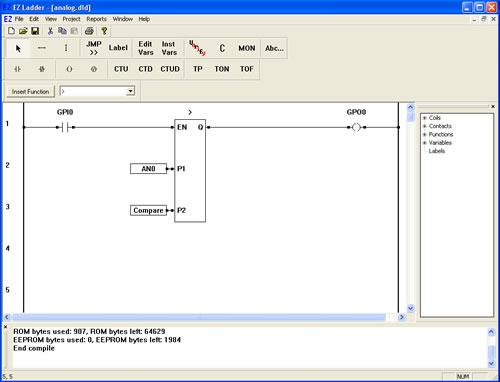This screenshot has height=382, width=500.
Task: Click the GPI0 contact on rung 1
Action: [65, 127]
